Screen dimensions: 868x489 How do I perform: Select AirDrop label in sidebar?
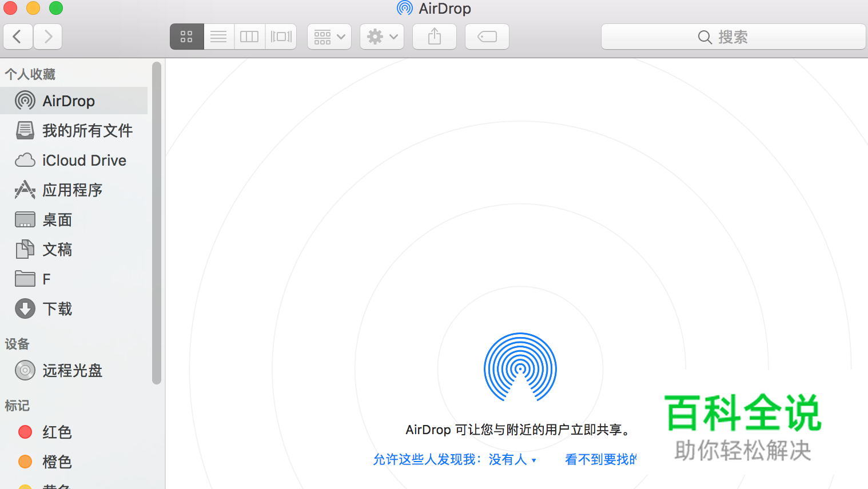click(x=69, y=101)
